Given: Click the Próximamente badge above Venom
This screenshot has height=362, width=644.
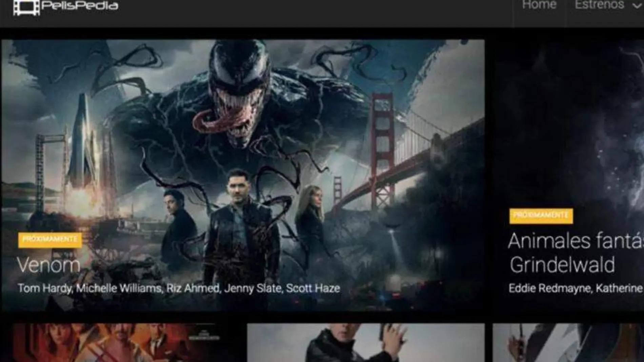Looking at the screenshot, I should pyautogui.click(x=50, y=240).
